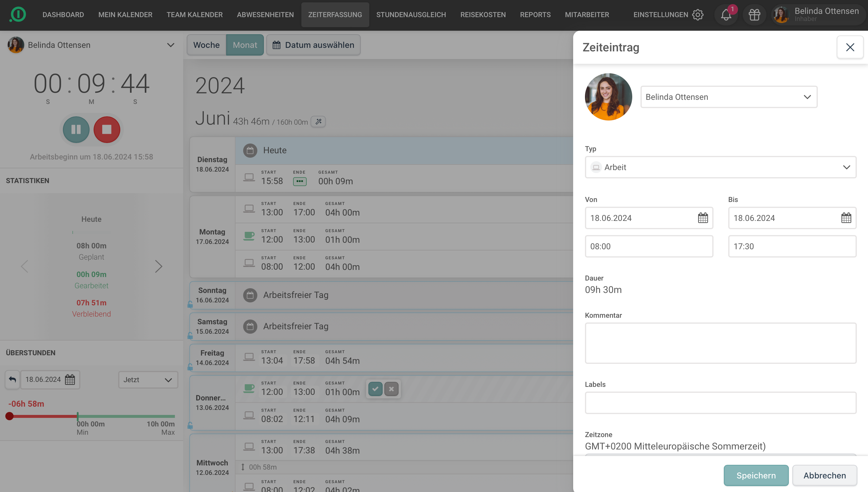
Task: Switch to the Woche view
Action: click(x=206, y=45)
